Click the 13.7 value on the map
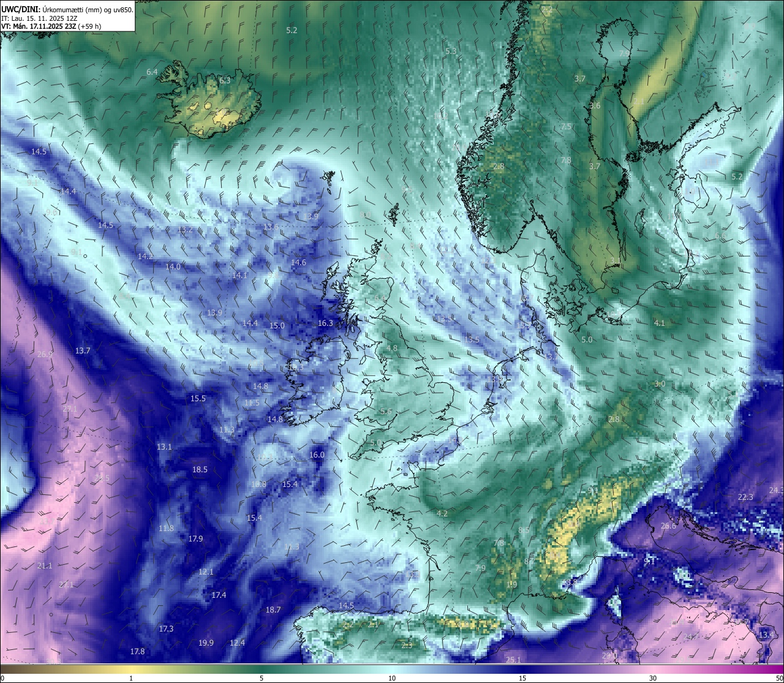 83,351
